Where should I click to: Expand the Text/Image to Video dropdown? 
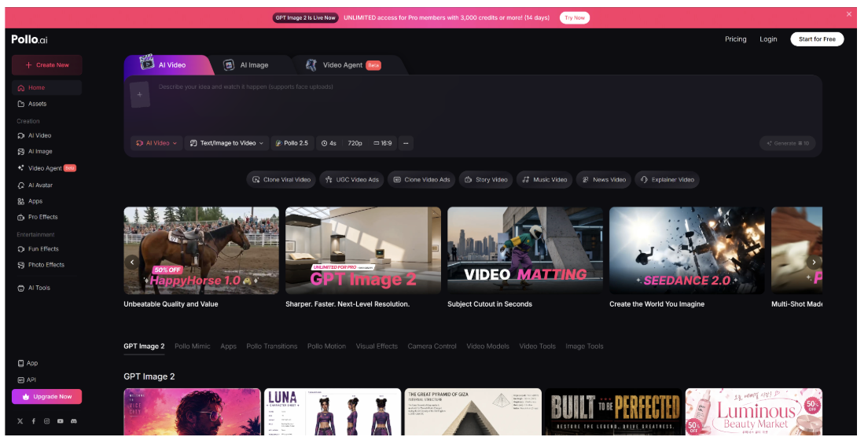(x=227, y=143)
